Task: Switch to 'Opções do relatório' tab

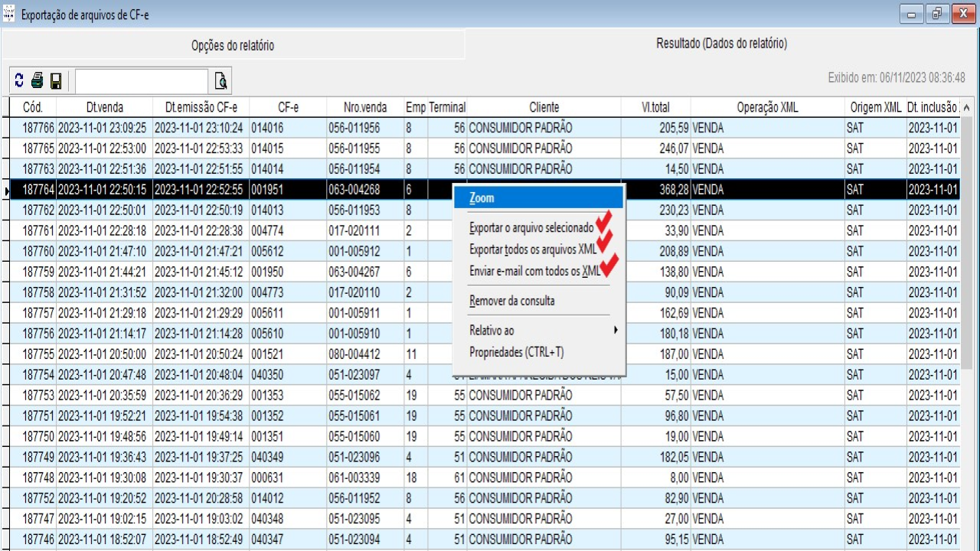Action: point(232,45)
